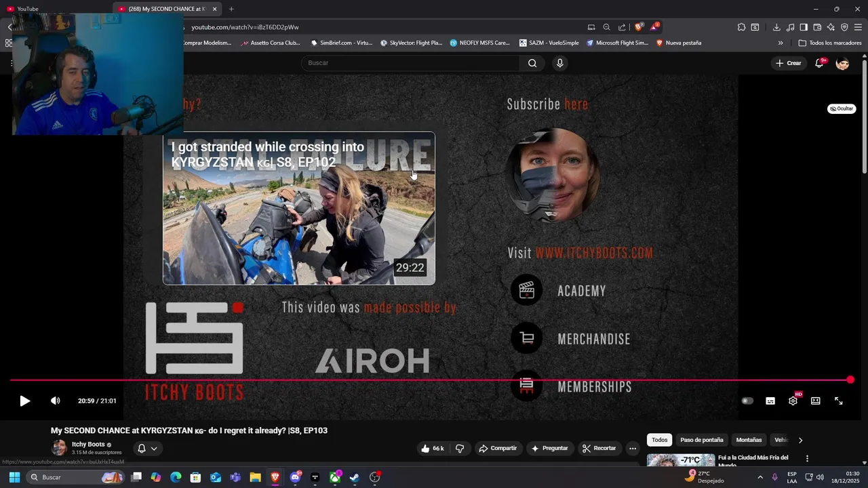Mute the video using the volume icon

click(x=56, y=401)
